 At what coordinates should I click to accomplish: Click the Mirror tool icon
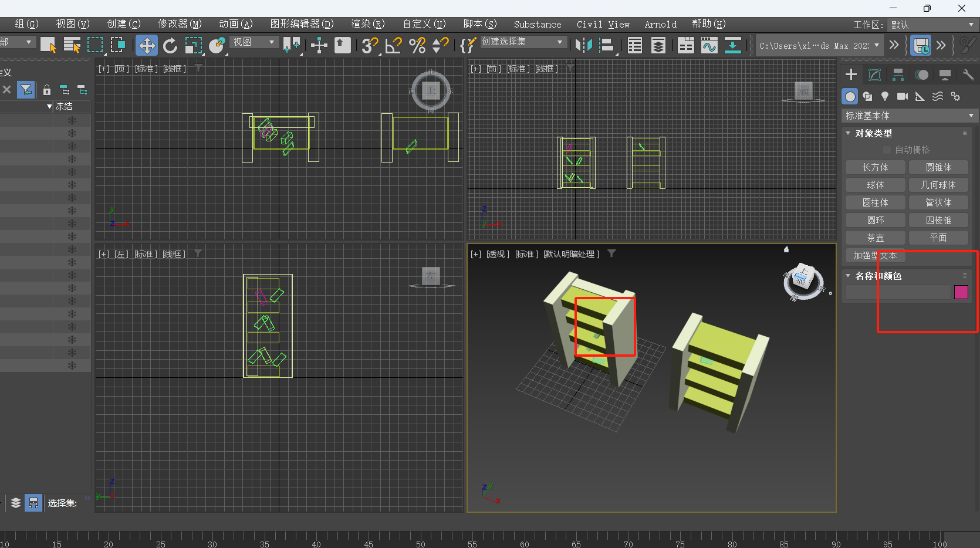(584, 45)
